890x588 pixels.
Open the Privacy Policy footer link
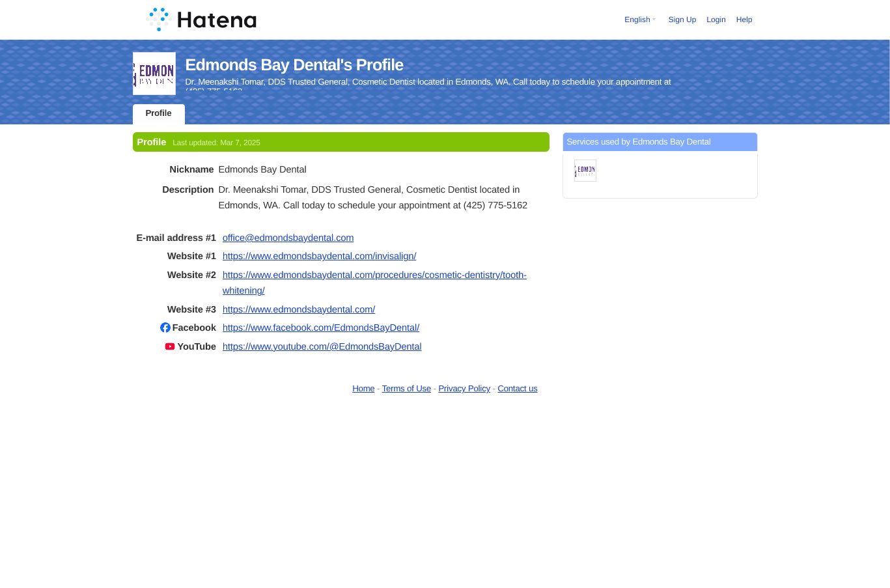pos(464,388)
